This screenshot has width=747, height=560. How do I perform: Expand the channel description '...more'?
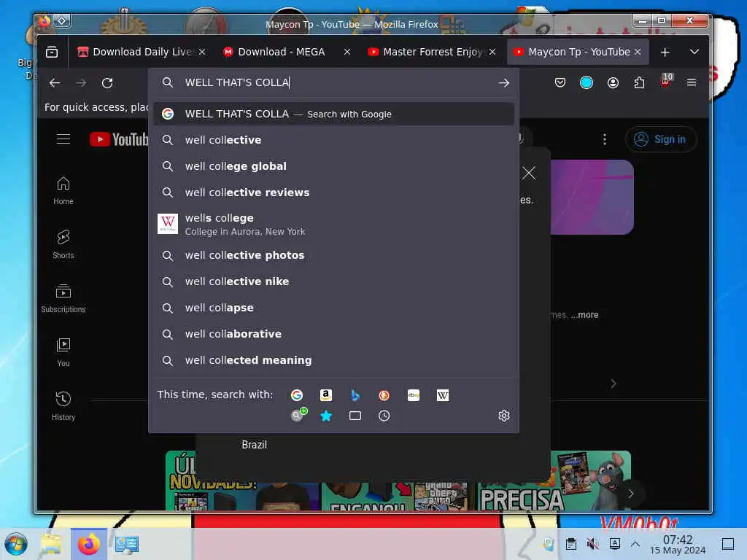(585, 315)
